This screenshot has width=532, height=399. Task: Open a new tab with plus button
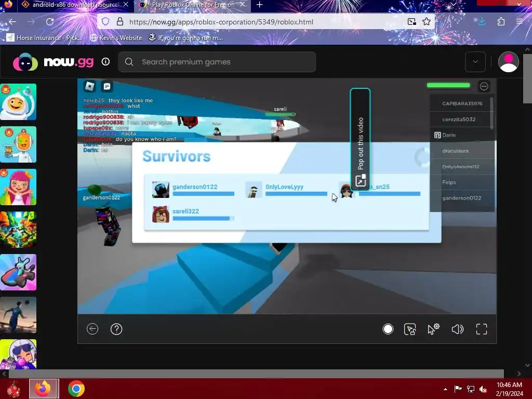260,5
